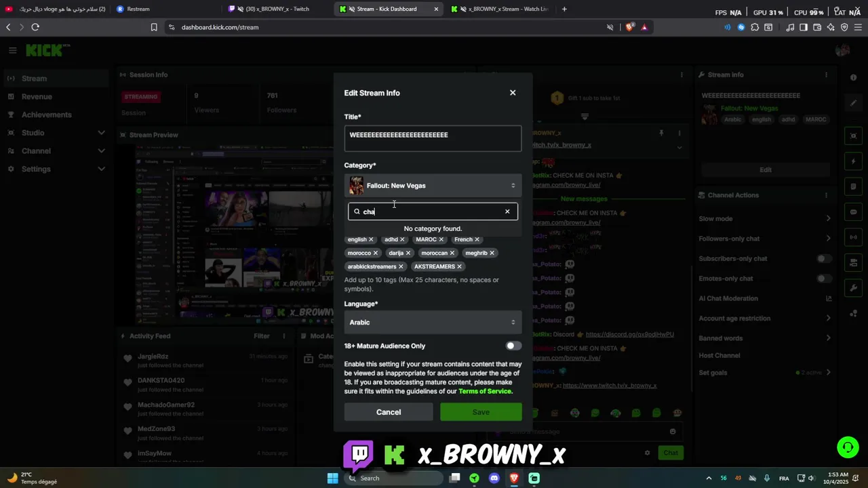Click the category search input
868x488 pixels.
click(x=433, y=211)
